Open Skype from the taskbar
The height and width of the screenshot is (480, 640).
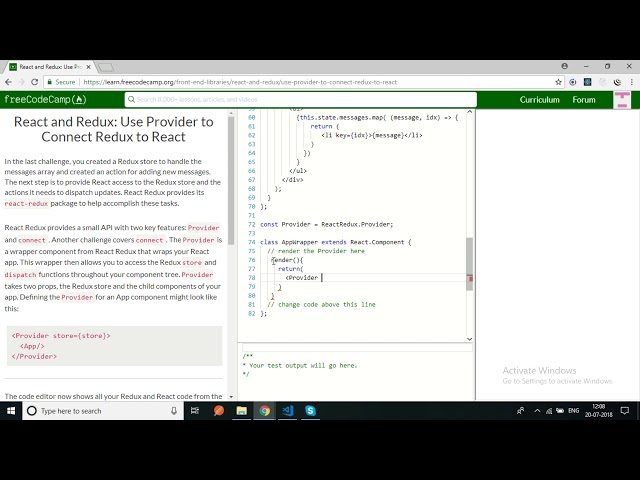310,411
